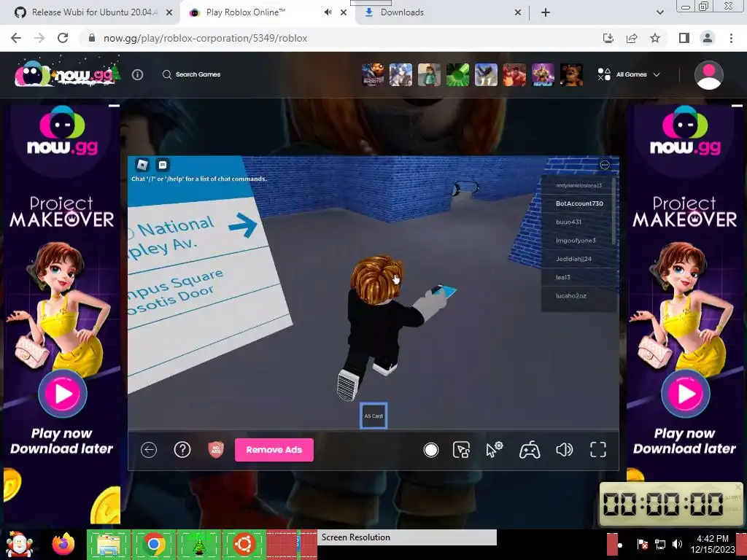The width and height of the screenshot is (747, 560).
Task: Toggle the browser side panel
Action: 684,38
